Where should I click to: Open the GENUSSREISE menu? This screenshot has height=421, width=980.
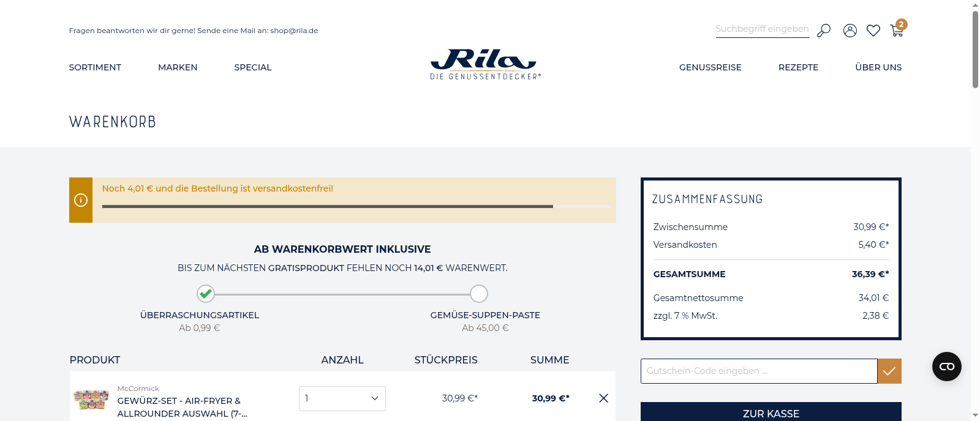[x=710, y=67]
